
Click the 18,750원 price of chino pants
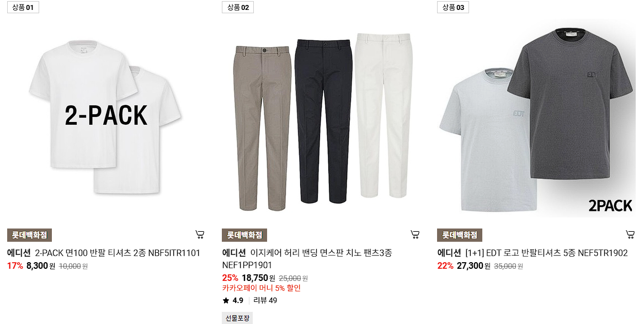click(258, 278)
